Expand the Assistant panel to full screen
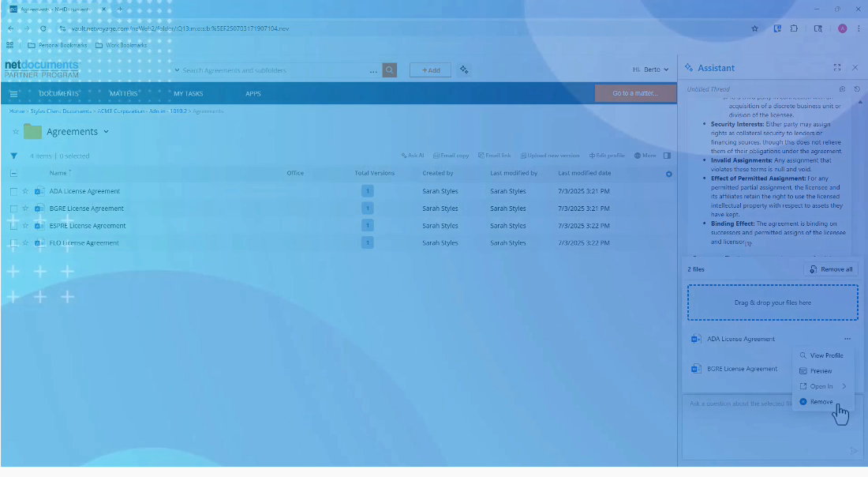 click(837, 68)
